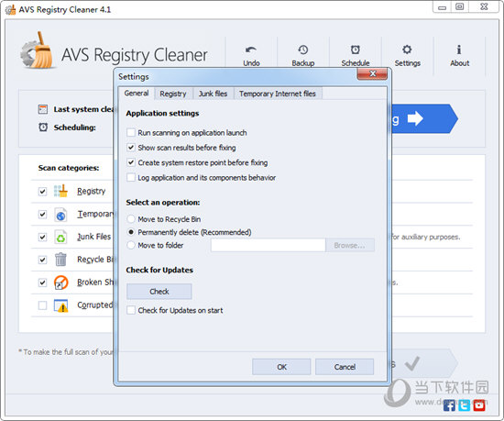Switch to the General tab
Screen dimensions: 504x421
pos(137,94)
